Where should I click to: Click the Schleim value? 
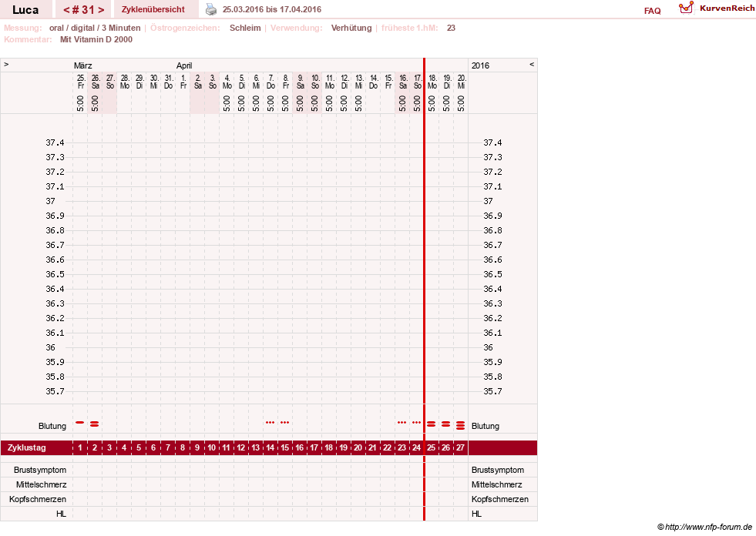pyautogui.click(x=245, y=28)
